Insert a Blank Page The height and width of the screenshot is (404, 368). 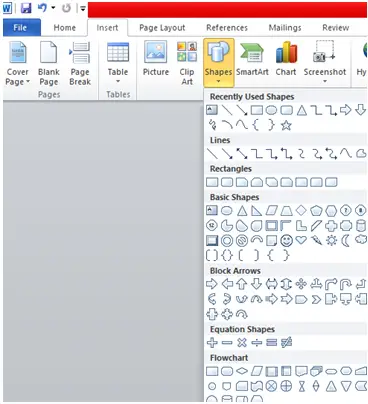(49, 63)
